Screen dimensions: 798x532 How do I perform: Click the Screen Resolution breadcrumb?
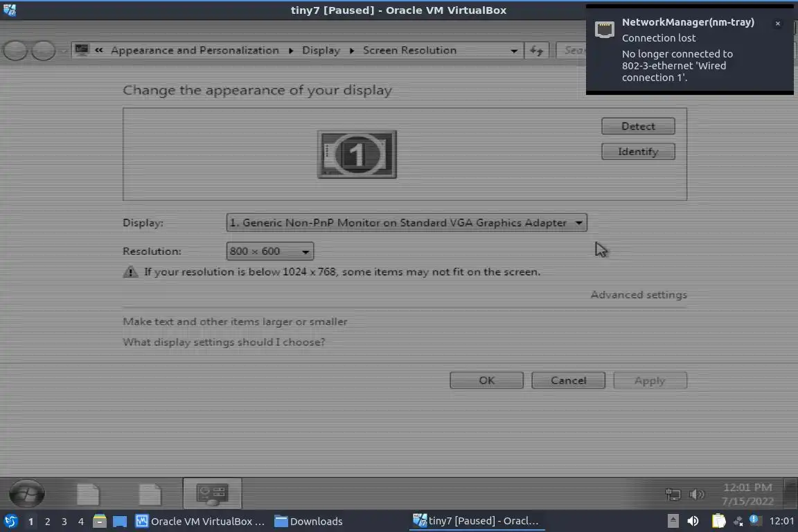[x=409, y=51]
